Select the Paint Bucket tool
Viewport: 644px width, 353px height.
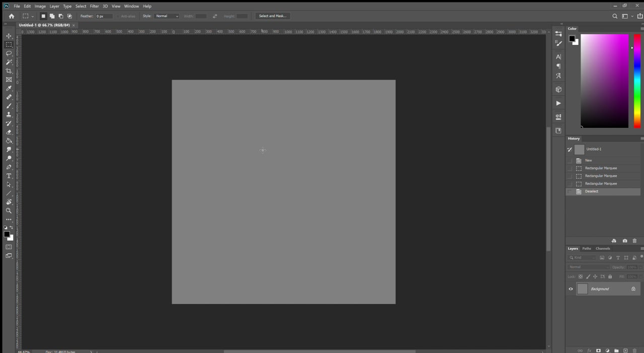click(x=9, y=141)
